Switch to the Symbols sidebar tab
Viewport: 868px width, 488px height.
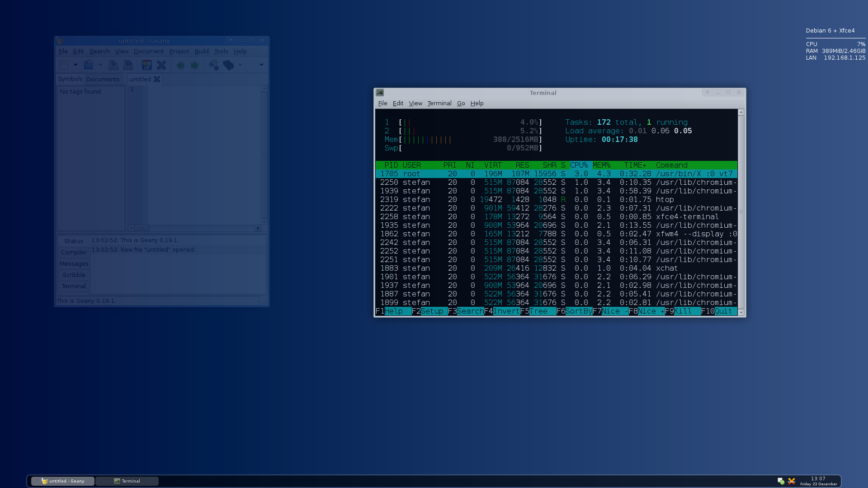(70, 79)
